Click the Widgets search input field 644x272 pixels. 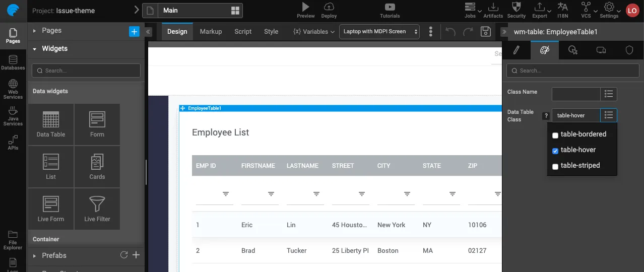86,71
